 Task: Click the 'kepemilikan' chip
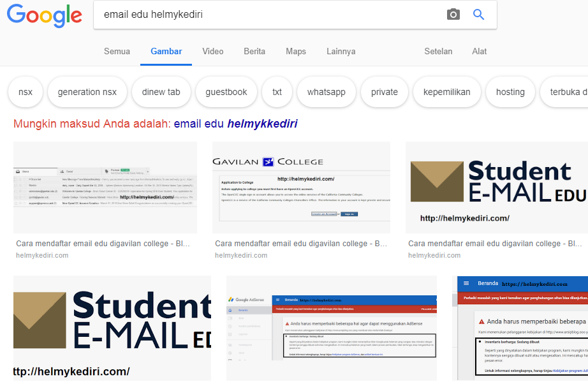coord(446,92)
